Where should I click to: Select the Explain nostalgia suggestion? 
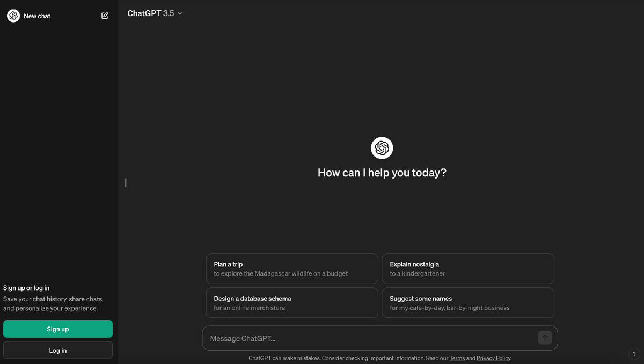[468, 269]
